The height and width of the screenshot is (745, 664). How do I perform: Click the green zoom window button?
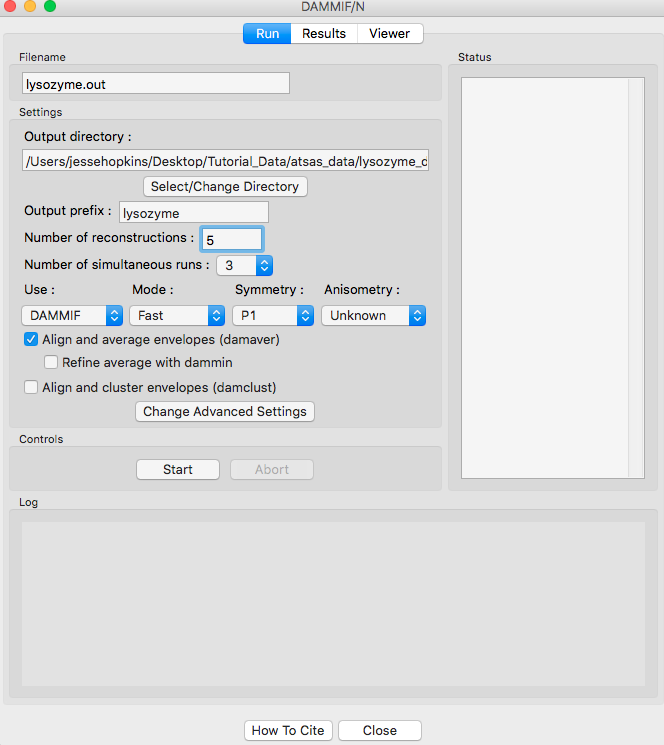[x=50, y=6]
